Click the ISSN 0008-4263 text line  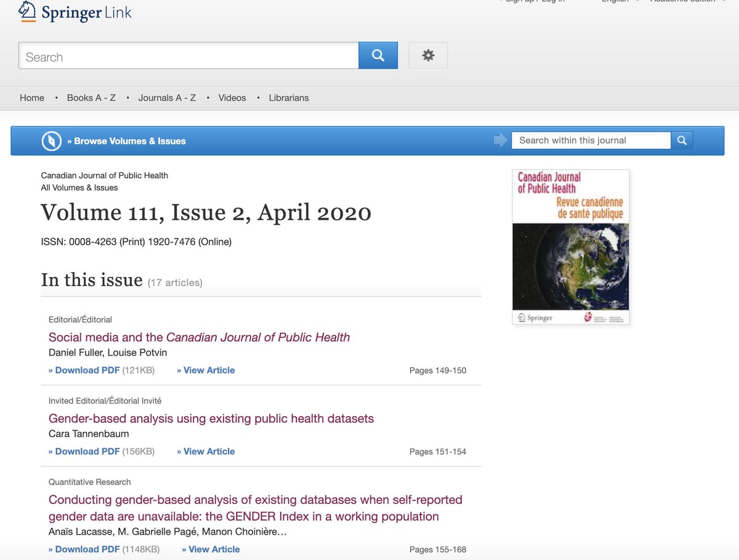point(136,242)
